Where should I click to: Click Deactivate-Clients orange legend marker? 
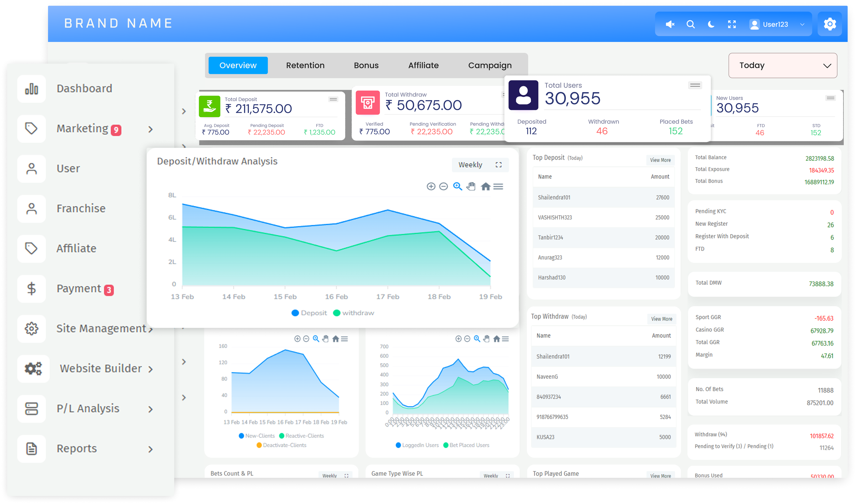[x=259, y=445]
